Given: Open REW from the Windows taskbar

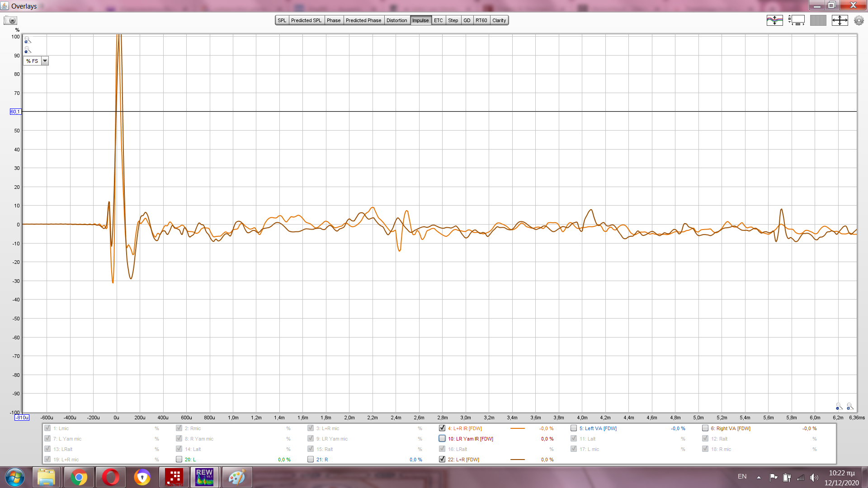Looking at the screenshot, I should click(204, 477).
